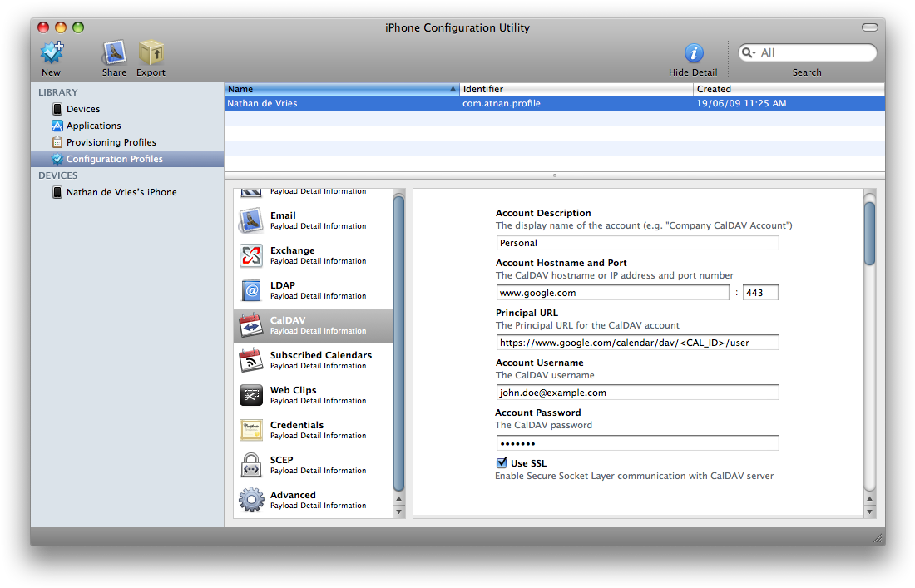
Task: Click the CalDAV calendar icon
Action: pos(251,325)
